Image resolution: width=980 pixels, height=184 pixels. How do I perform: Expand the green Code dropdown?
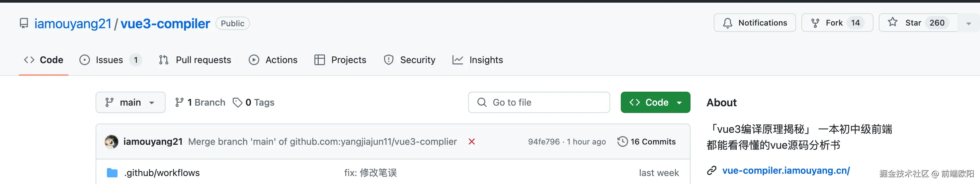pos(655,103)
